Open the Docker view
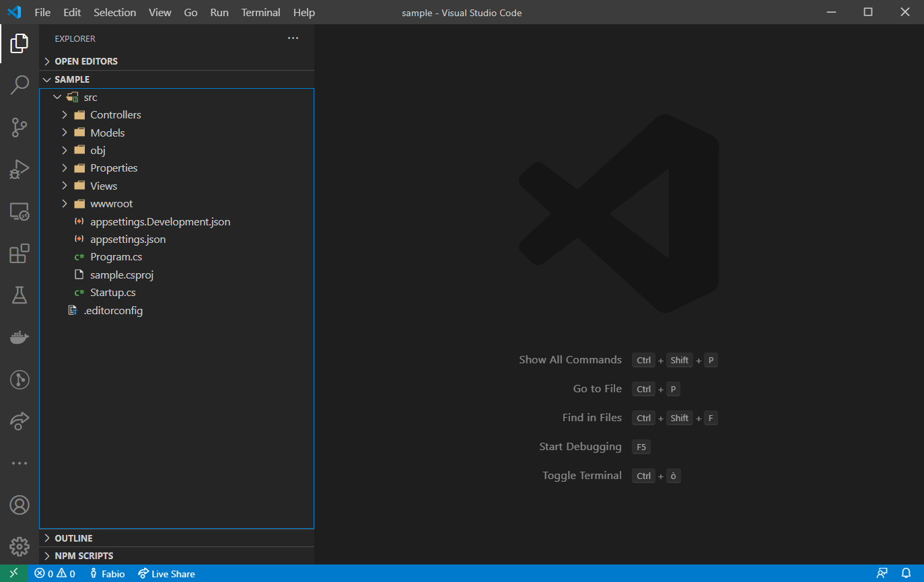The image size is (924, 582). 20,337
